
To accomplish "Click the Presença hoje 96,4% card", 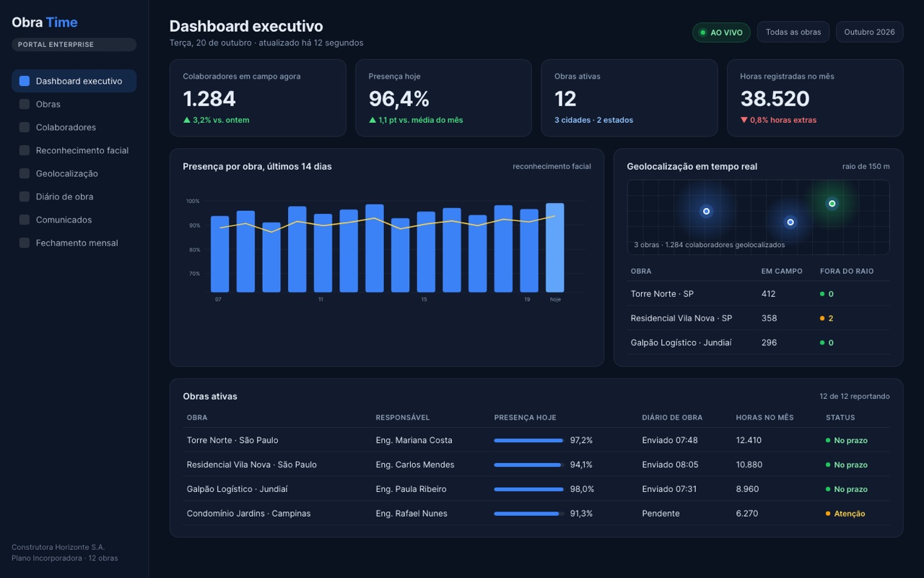I will [443, 98].
